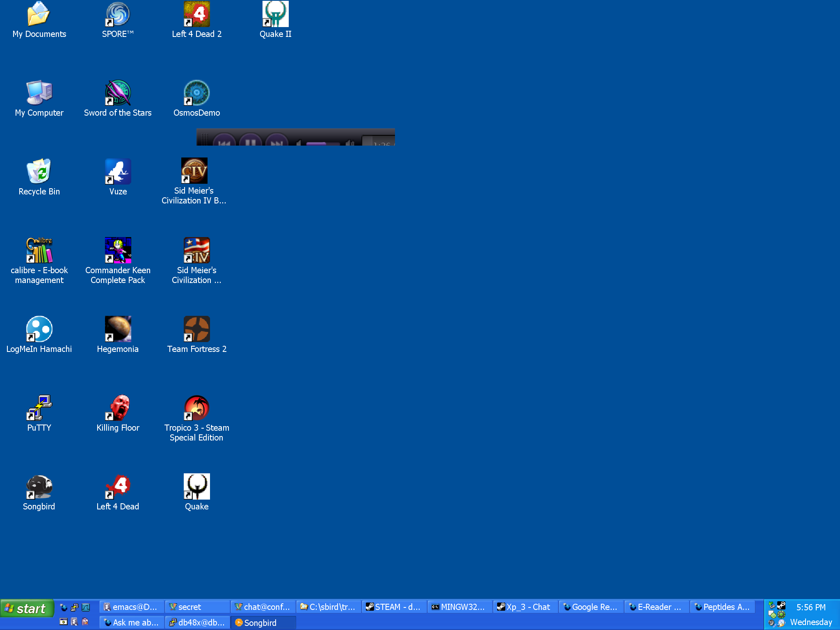Launch the curve graph Quick Launch icon

[x=86, y=607]
